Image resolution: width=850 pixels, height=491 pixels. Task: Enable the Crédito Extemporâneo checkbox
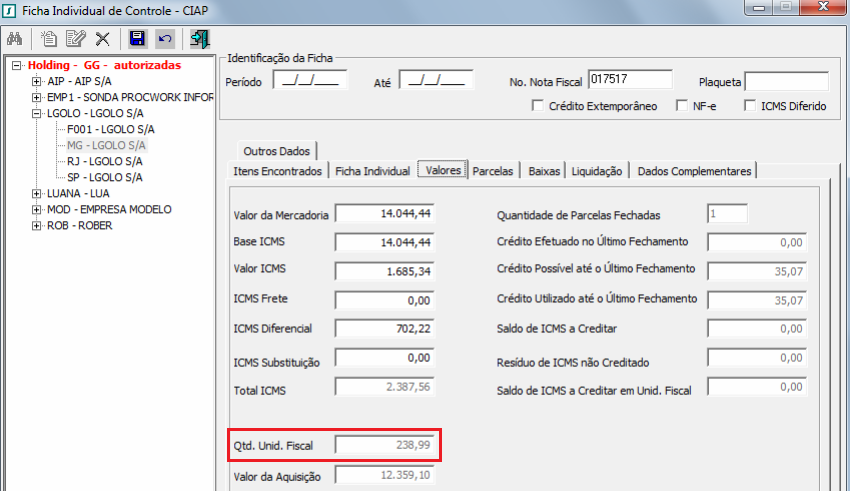click(x=539, y=105)
